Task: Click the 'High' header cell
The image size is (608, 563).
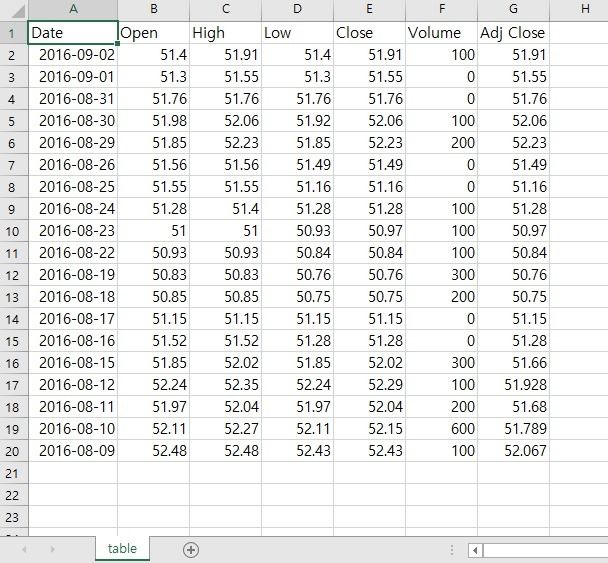Action: click(226, 33)
